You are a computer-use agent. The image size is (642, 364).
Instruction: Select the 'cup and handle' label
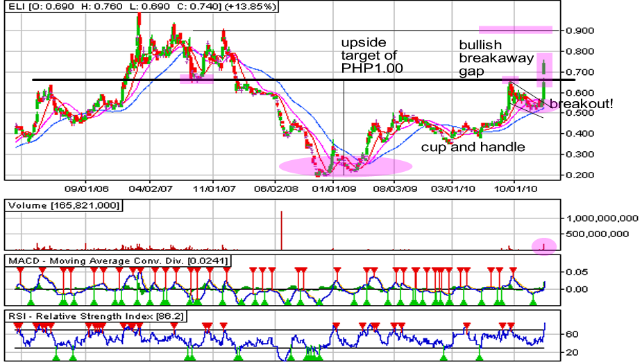pos(473,147)
